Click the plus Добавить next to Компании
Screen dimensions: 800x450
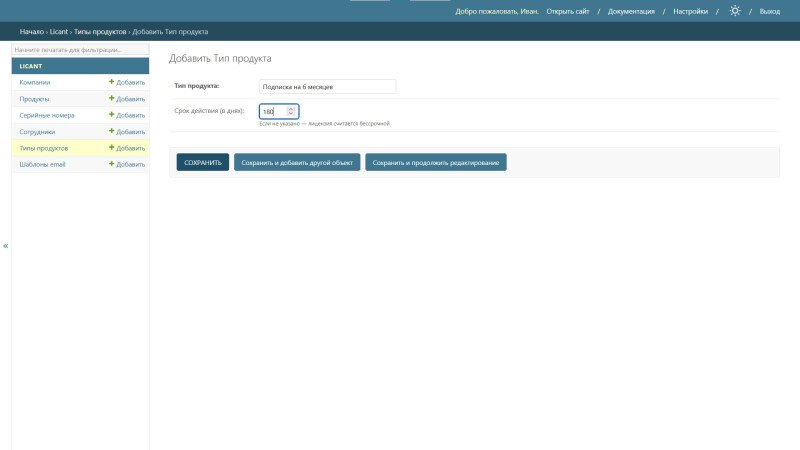[x=127, y=82]
